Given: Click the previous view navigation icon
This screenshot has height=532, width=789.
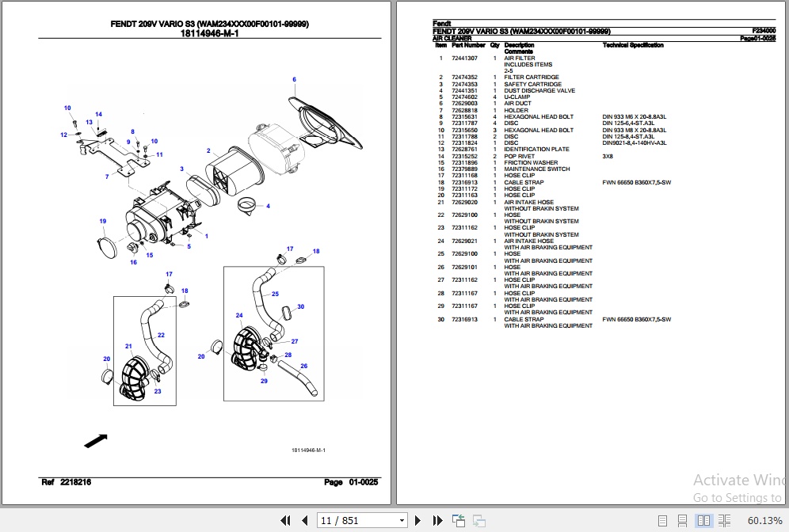Looking at the screenshot, I should click(459, 520).
